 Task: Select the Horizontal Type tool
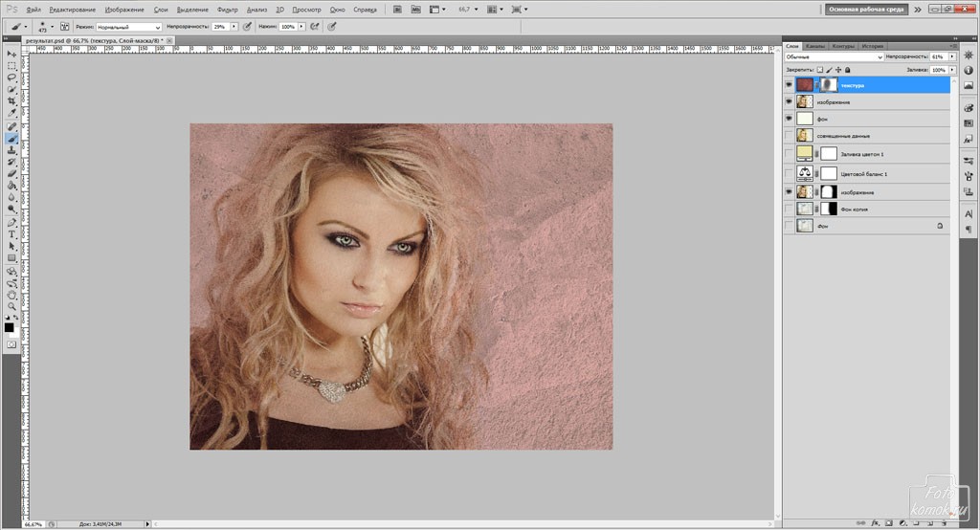pyautogui.click(x=11, y=233)
